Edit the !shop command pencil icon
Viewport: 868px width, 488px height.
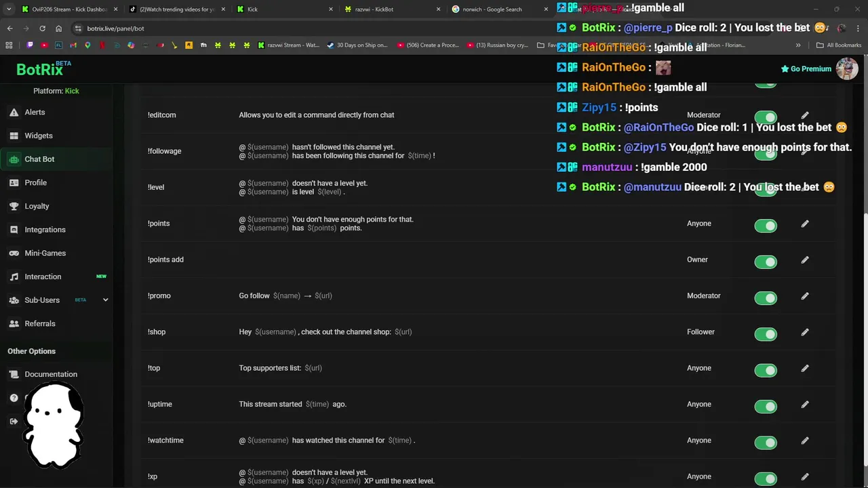click(x=805, y=332)
